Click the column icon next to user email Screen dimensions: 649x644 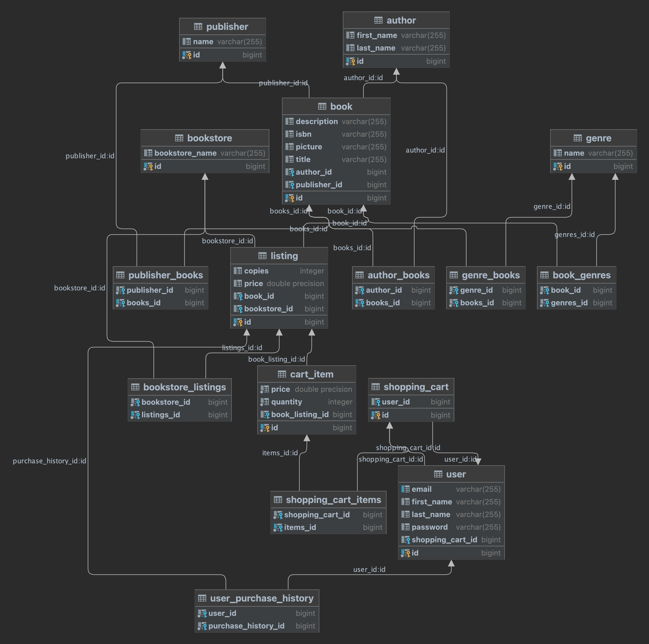coord(405,489)
